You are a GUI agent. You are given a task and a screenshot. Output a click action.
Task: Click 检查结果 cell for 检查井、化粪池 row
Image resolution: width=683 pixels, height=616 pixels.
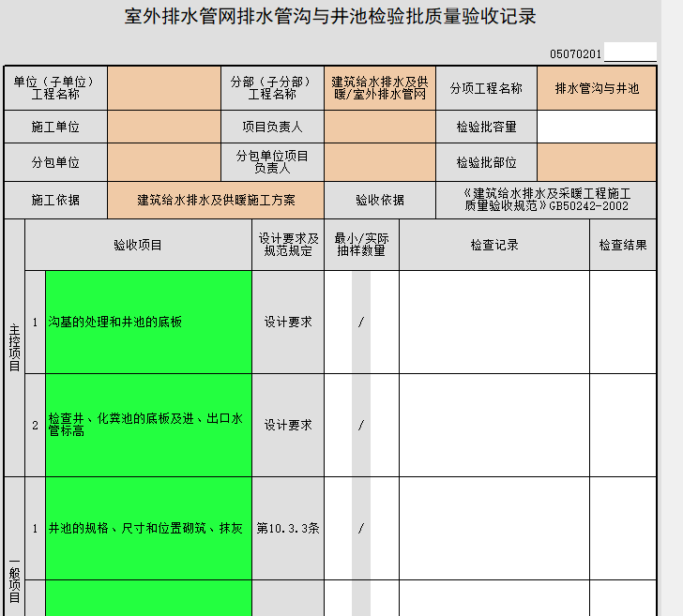tap(623, 425)
